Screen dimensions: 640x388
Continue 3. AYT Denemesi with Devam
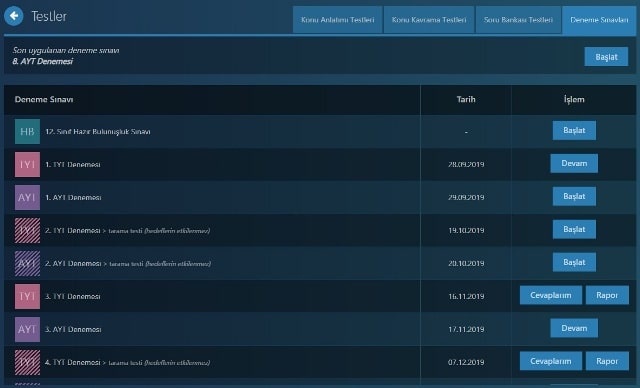coord(574,328)
